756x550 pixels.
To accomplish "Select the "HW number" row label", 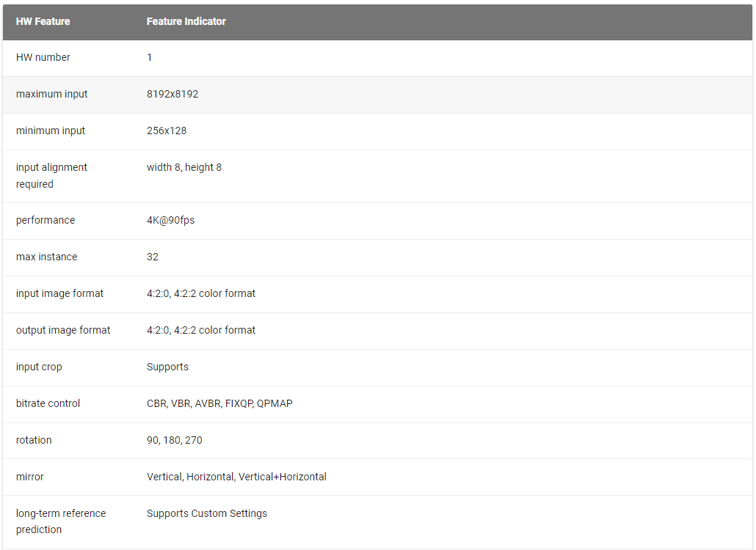I will point(43,57).
